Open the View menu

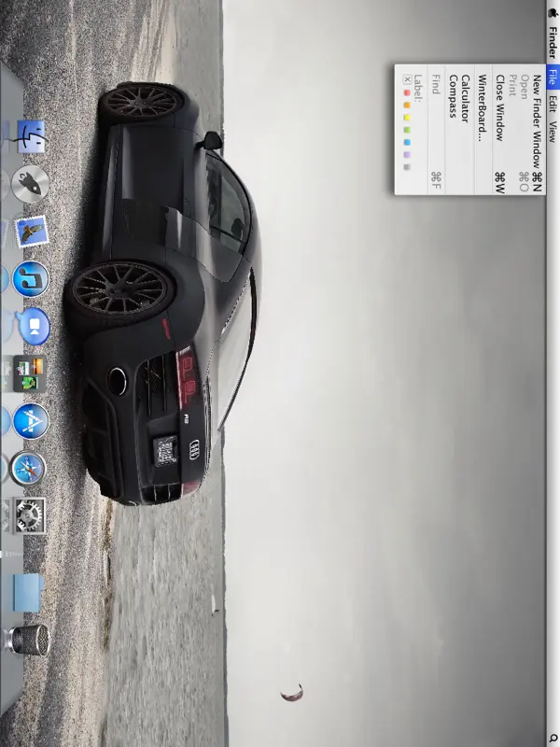click(552, 131)
